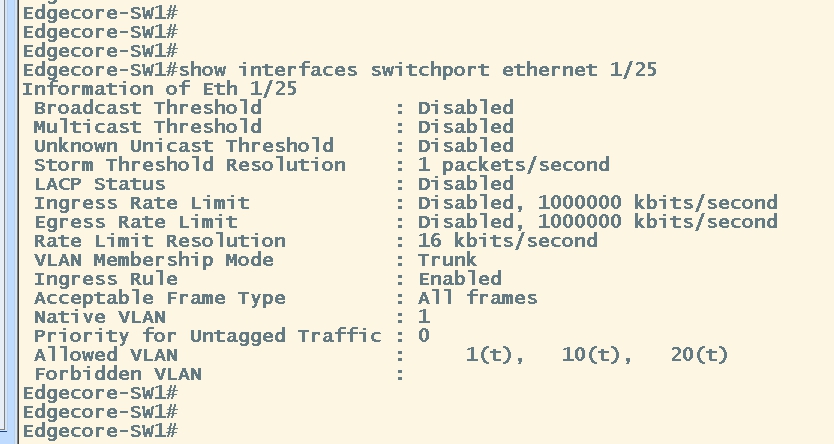Click the Trunk value of VLAN Membership Mode
834x444 pixels.
click(447, 260)
